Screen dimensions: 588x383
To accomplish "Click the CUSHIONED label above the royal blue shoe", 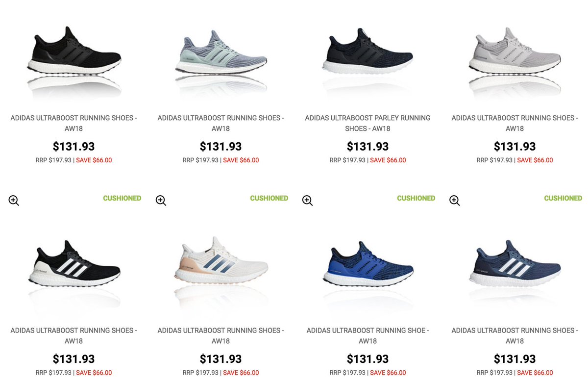I will coord(416,198).
